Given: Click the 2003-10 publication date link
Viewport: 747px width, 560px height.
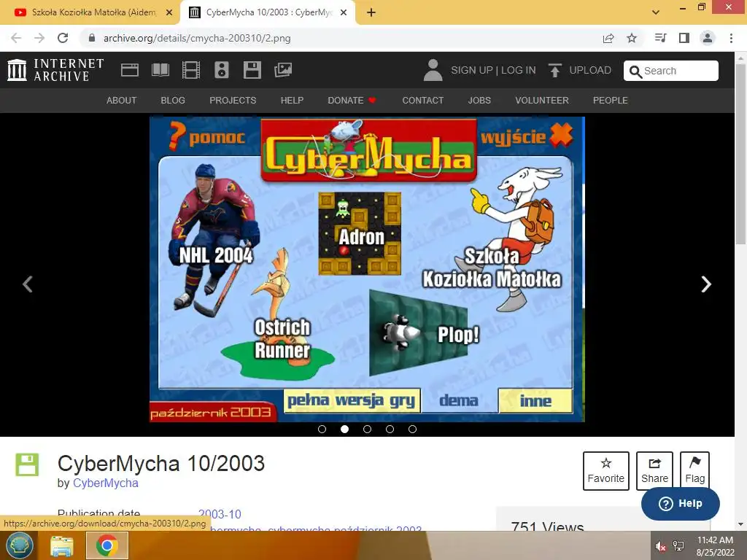Looking at the screenshot, I should coord(220,514).
